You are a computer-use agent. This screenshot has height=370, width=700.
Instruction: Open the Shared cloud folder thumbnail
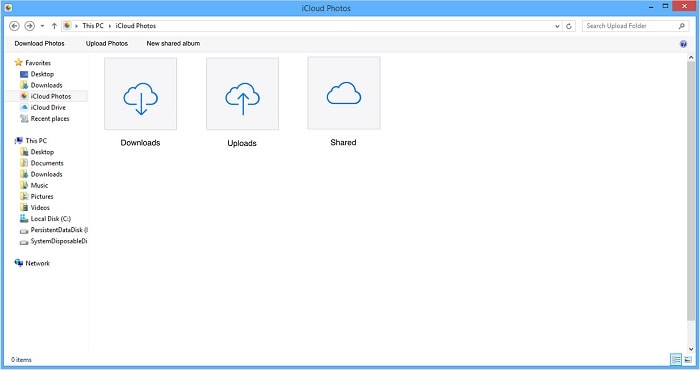344,93
